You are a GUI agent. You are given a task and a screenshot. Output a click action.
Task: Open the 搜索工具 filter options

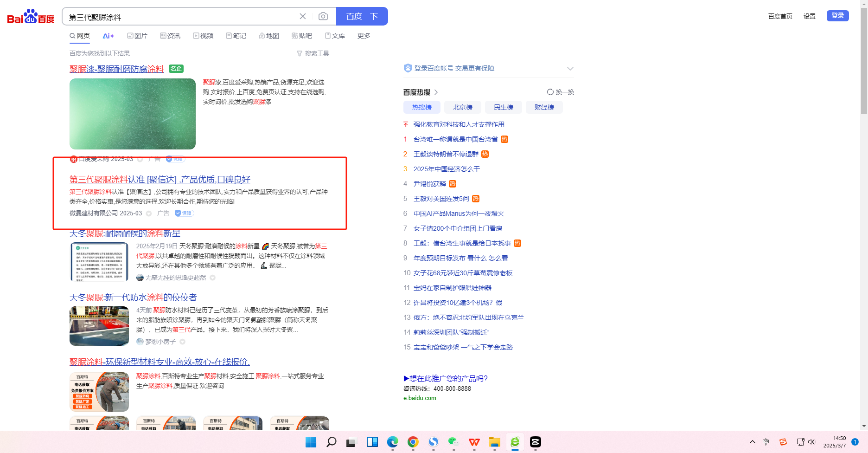coord(313,53)
